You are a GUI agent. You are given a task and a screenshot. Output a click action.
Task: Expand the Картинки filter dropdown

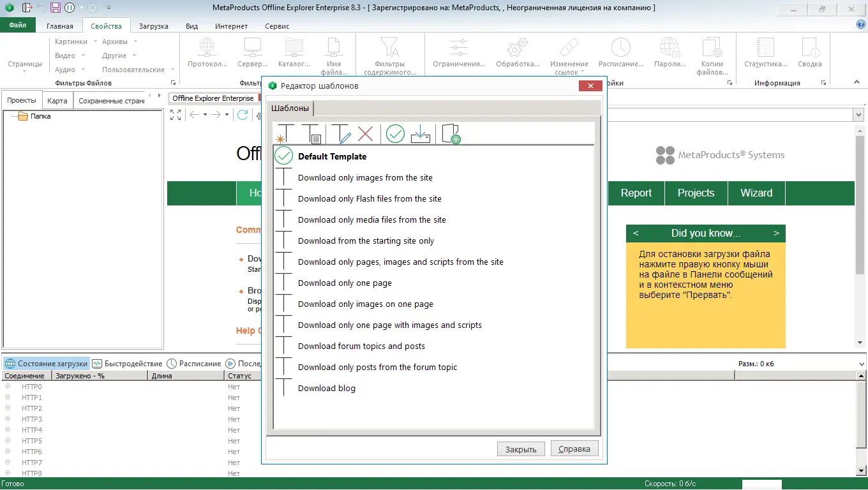tap(95, 42)
